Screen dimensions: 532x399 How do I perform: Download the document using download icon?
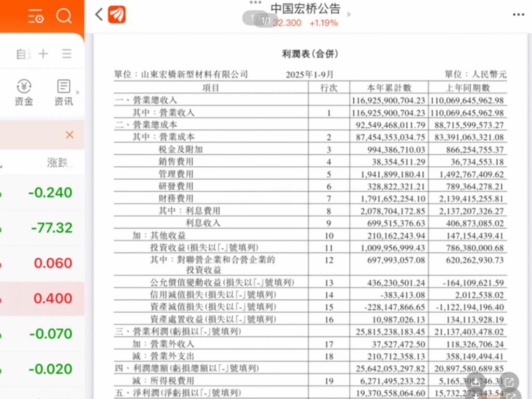click(476, 382)
